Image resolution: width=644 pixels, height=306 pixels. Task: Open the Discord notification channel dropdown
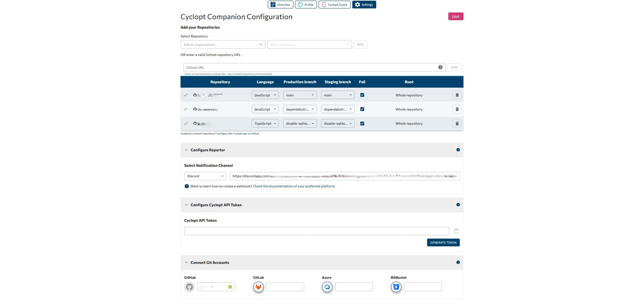point(205,176)
